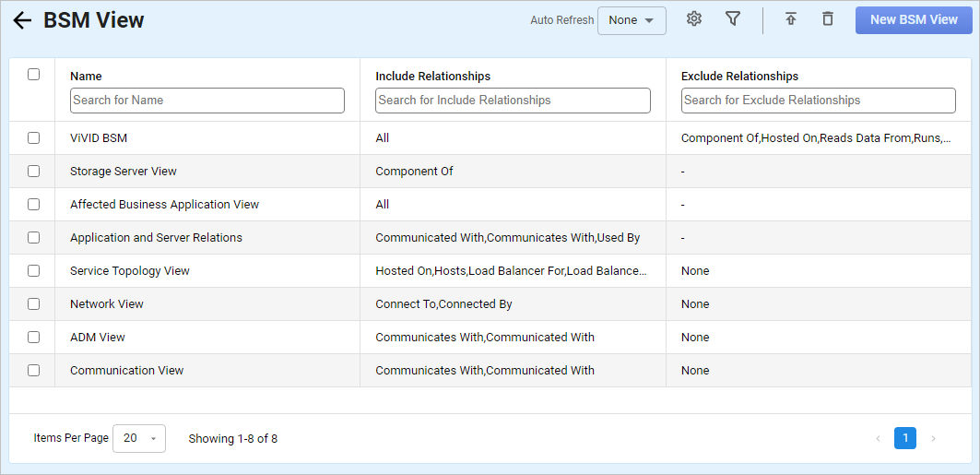The width and height of the screenshot is (980, 475).
Task: Open the Storage Server View entry
Action: pos(124,172)
